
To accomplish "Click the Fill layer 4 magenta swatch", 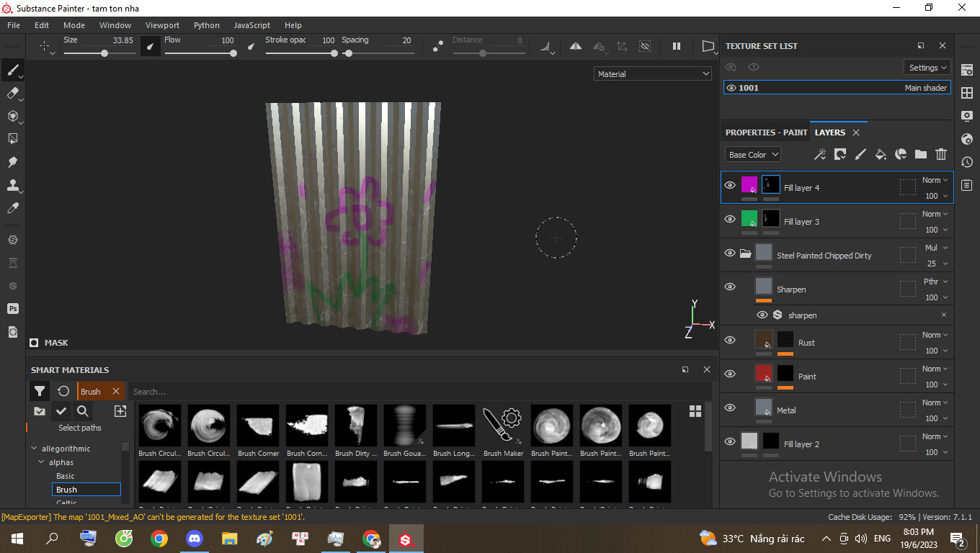I will [x=749, y=185].
